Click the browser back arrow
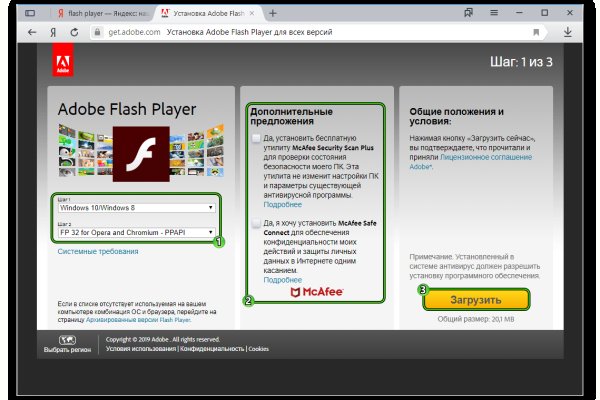The width and height of the screenshot is (600, 400). [x=33, y=32]
